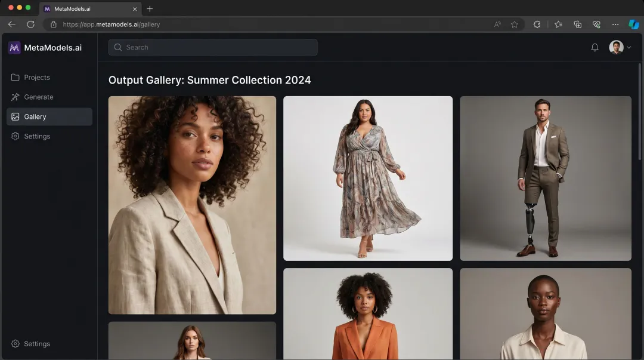Focus the Search input field
This screenshot has width=644, height=360.
click(213, 47)
